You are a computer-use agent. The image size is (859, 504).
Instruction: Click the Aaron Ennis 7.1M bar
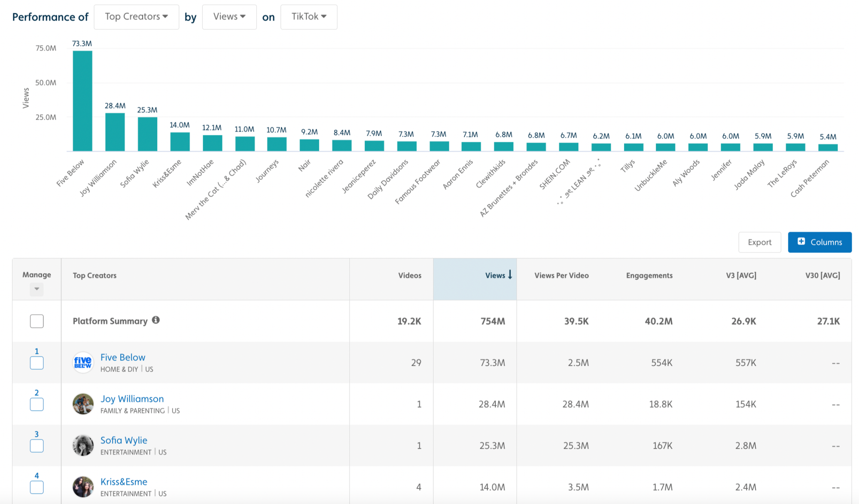point(471,146)
